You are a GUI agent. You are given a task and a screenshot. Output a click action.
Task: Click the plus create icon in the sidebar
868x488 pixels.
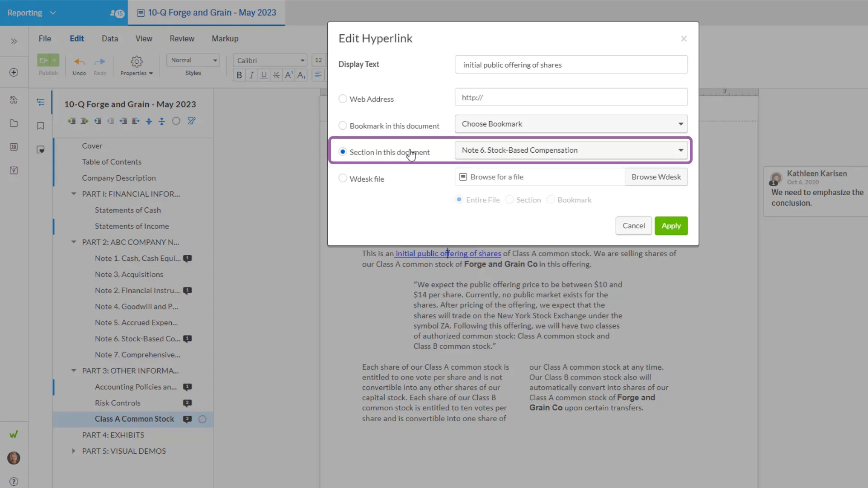click(14, 72)
